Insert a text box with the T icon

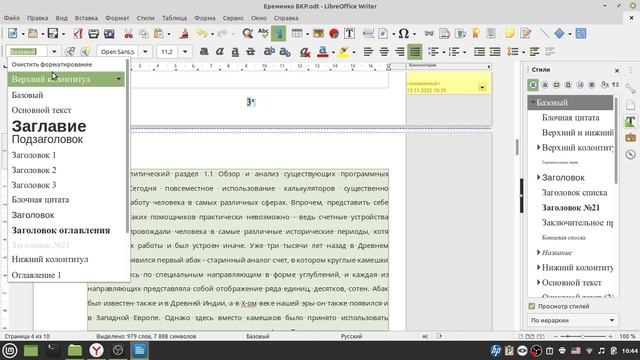pos(349,33)
